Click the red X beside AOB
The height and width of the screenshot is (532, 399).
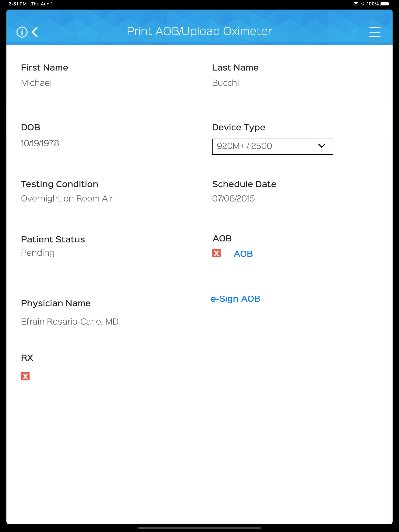click(x=216, y=253)
